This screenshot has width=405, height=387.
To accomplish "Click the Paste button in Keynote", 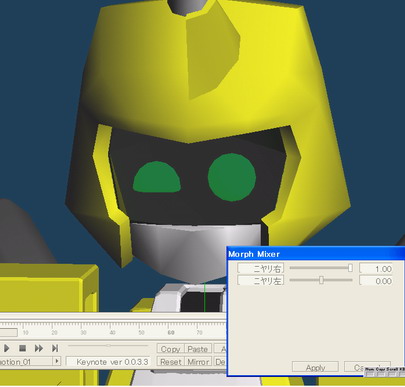I will coord(198,349).
